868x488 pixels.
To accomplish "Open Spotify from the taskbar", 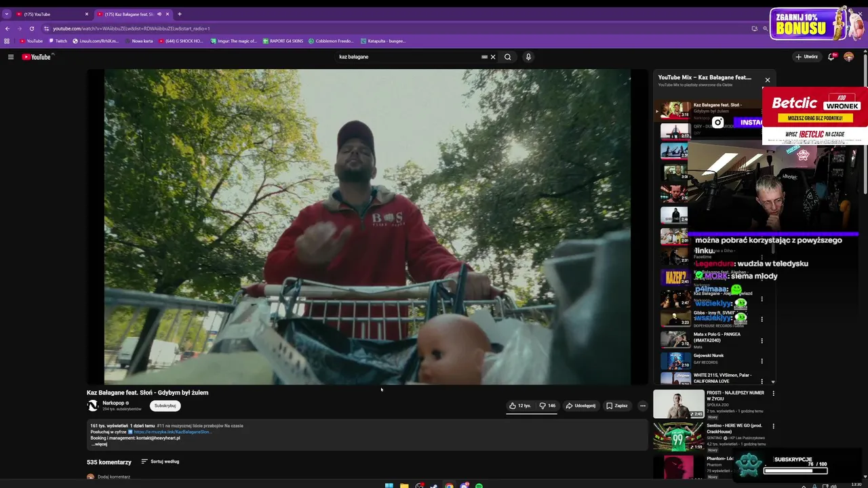I will point(479,485).
